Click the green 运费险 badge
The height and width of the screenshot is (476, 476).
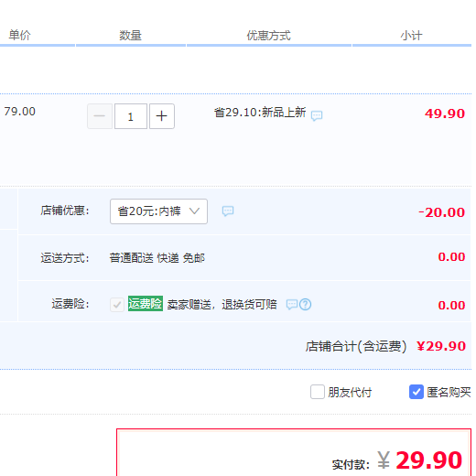(x=146, y=304)
